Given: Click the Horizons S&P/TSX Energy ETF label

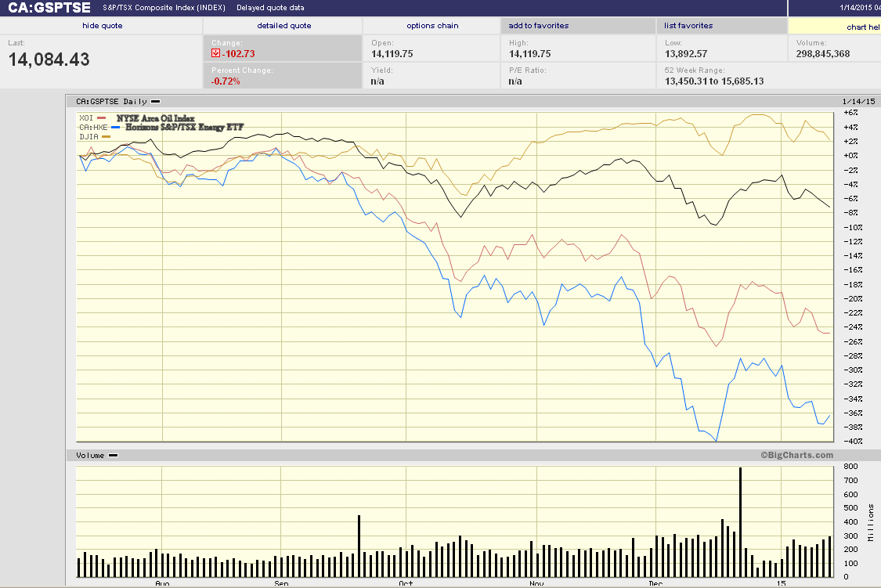Looking at the screenshot, I should [184, 127].
